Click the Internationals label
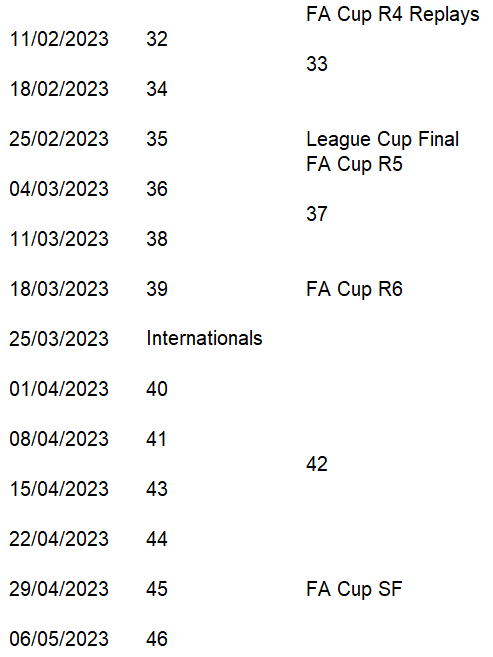This screenshot has width=493, height=657. pyautogui.click(x=204, y=339)
